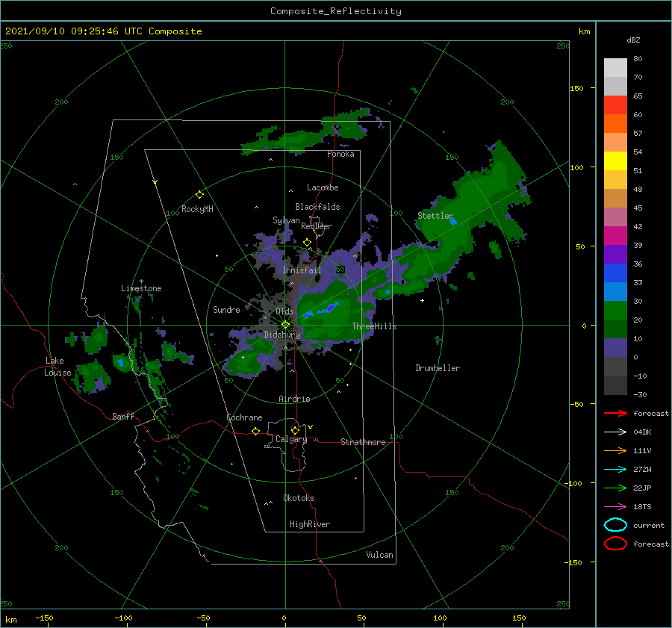The width and height of the screenshot is (672, 628).
Task: Click the Limestone label
Action: (x=141, y=288)
